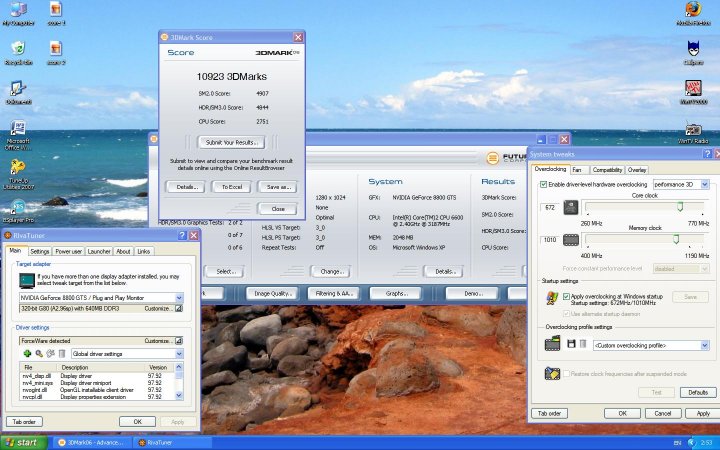Click Change button in 3DMark06 settings
Screen dimensions: 720x450
pyautogui.click(x=330, y=271)
